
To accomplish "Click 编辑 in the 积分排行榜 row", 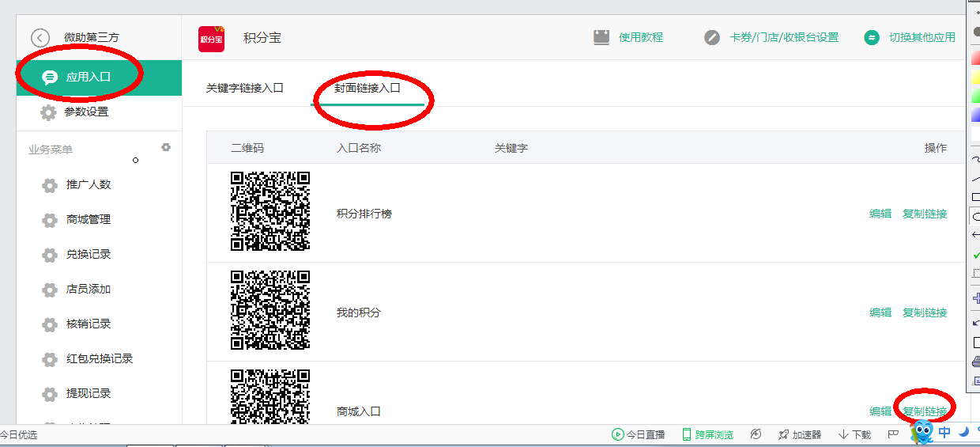I will tap(880, 214).
